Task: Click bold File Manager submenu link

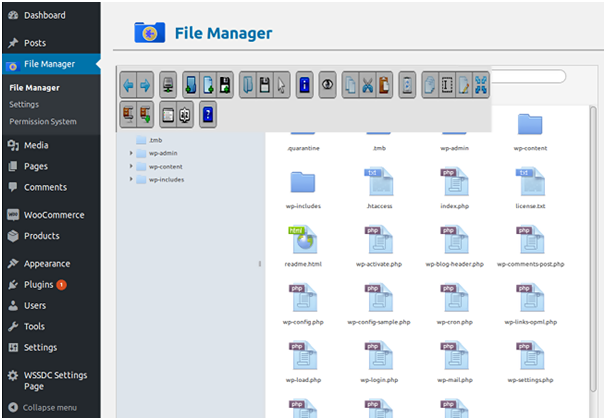Action: [x=34, y=88]
